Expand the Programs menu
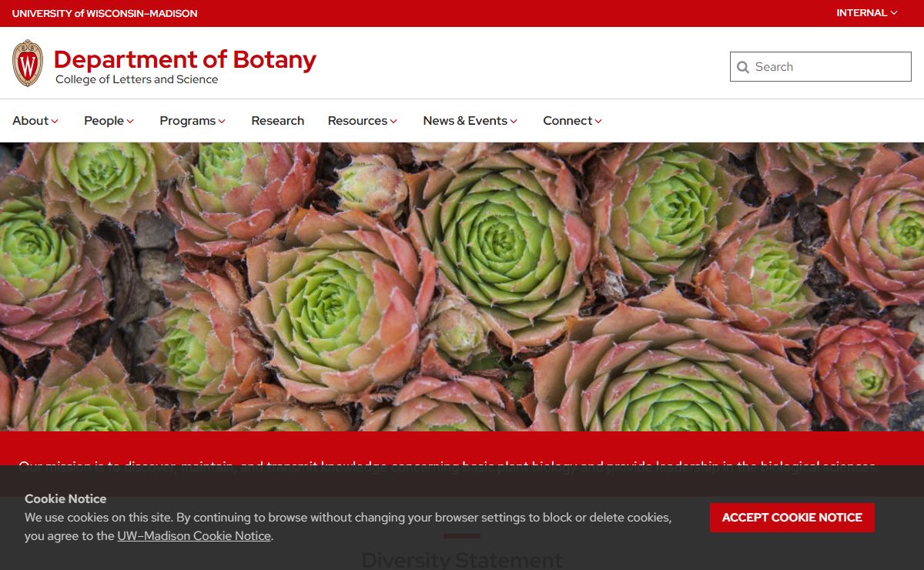Screen dimensions: 924x570 pos(192,121)
